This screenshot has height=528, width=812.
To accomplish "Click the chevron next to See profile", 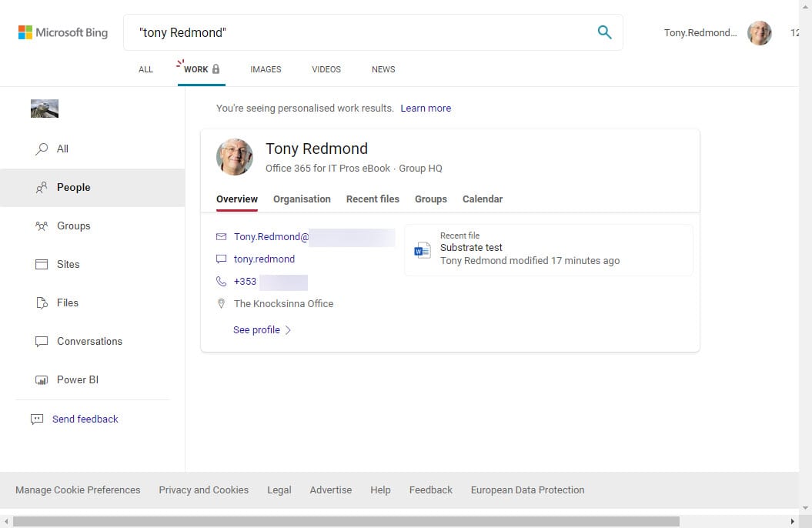I will click(288, 330).
